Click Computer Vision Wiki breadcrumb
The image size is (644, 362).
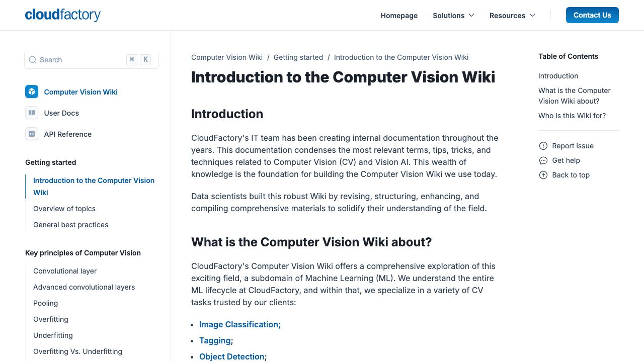click(227, 57)
